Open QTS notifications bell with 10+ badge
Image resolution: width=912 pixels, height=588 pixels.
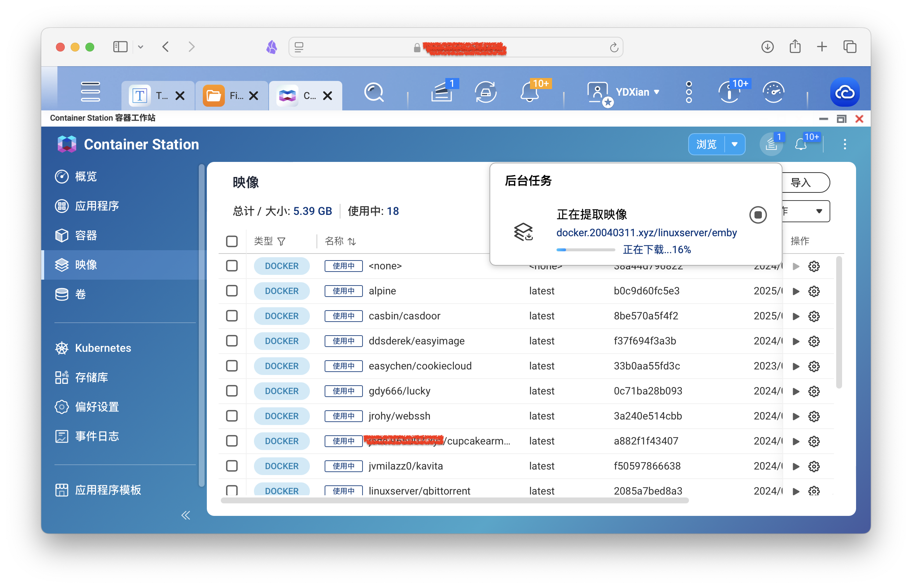[530, 92]
